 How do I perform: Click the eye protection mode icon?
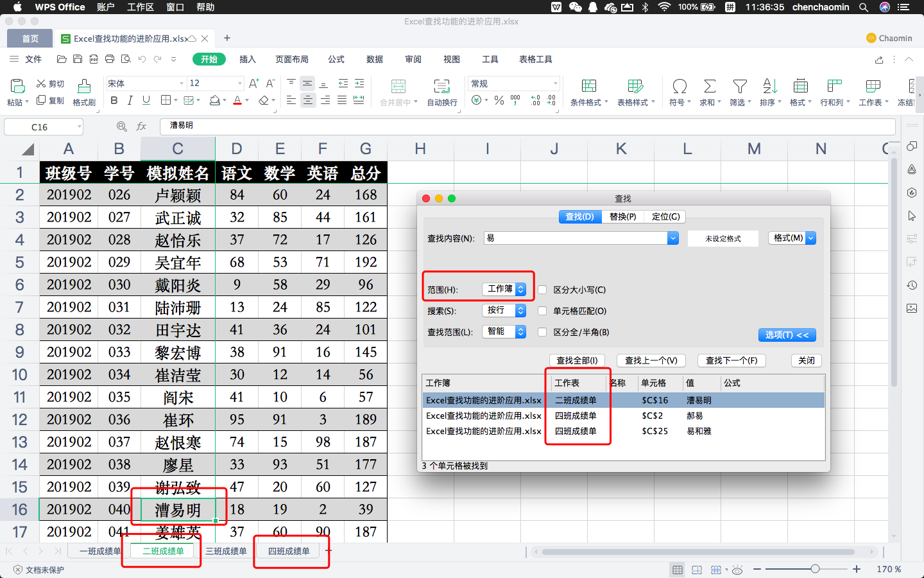pyautogui.click(x=737, y=570)
